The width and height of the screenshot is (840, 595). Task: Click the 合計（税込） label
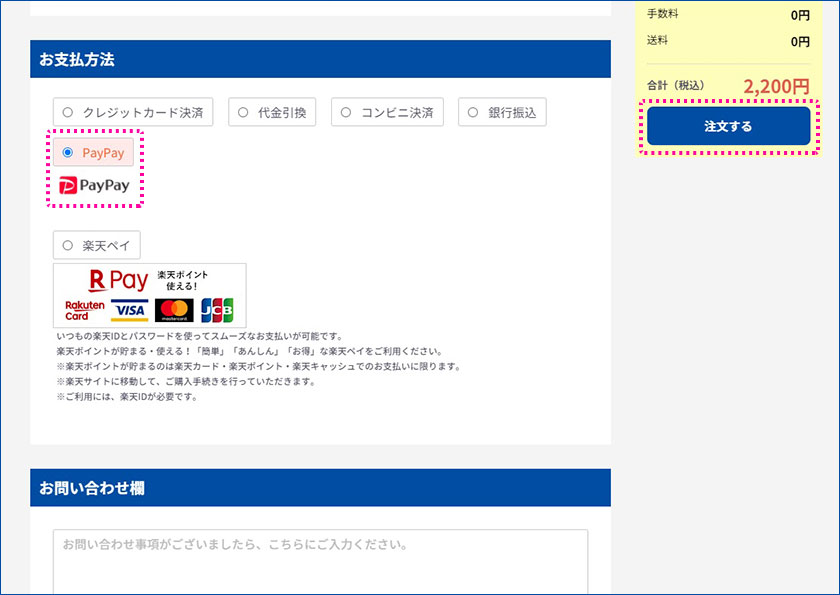[676, 85]
